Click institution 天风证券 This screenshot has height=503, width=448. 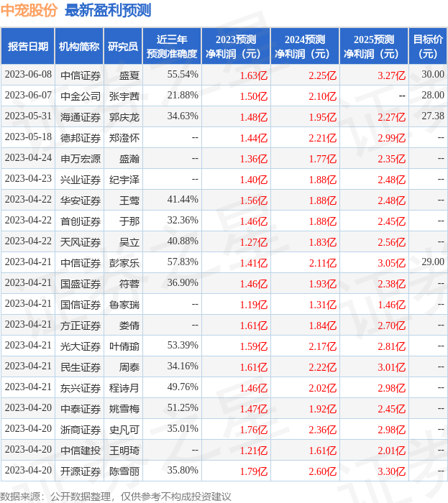click(x=81, y=242)
